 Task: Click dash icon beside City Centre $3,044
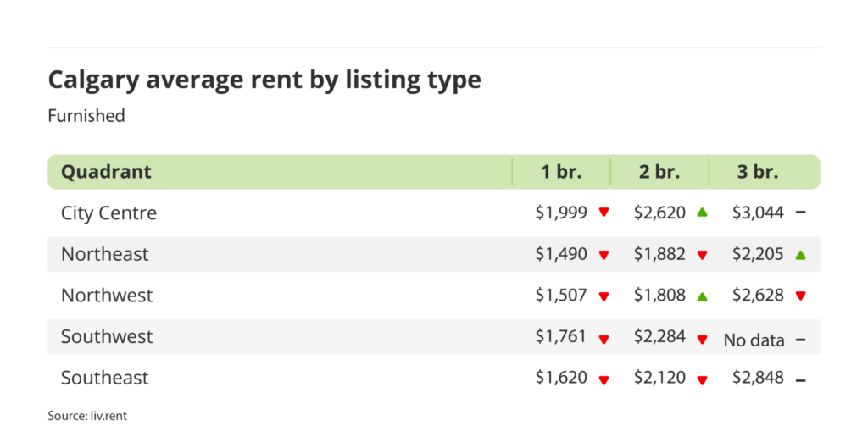click(x=801, y=213)
